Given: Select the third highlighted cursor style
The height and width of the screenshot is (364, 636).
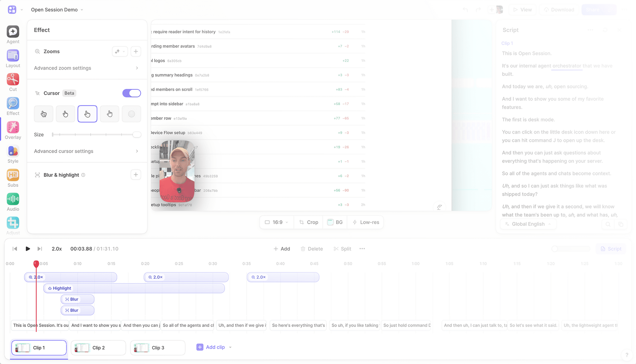Looking at the screenshot, I should pos(87,114).
